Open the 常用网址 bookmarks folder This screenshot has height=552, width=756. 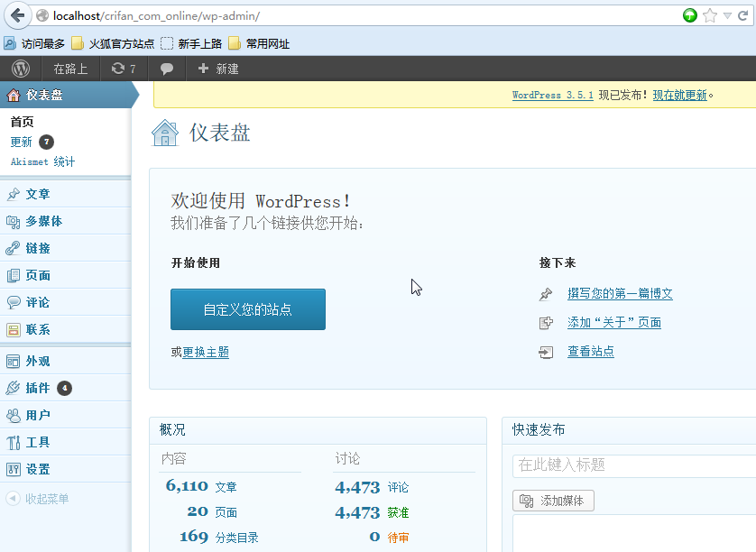click(259, 44)
